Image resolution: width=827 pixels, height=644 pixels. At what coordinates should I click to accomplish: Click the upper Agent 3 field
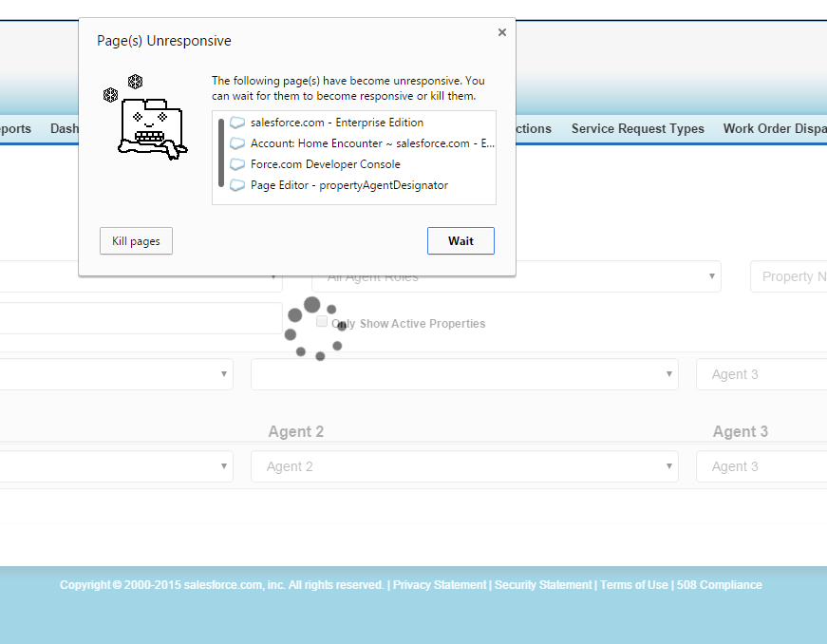click(761, 374)
